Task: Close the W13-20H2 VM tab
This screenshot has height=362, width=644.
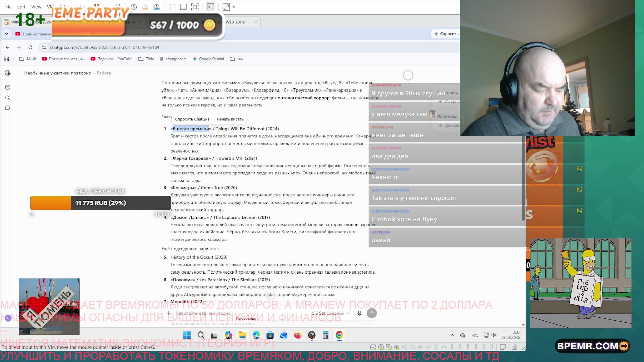Action: pos(256,22)
